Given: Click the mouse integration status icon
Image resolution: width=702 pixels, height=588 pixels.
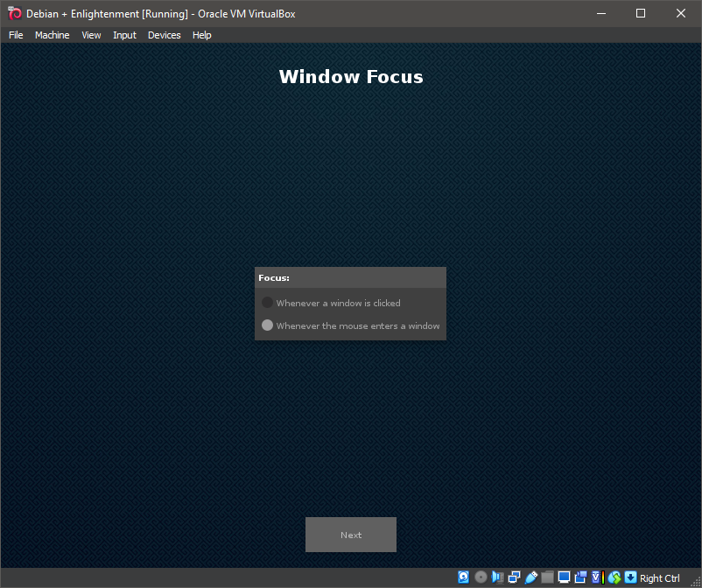Looking at the screenshot, I should [x=614, y=577].
